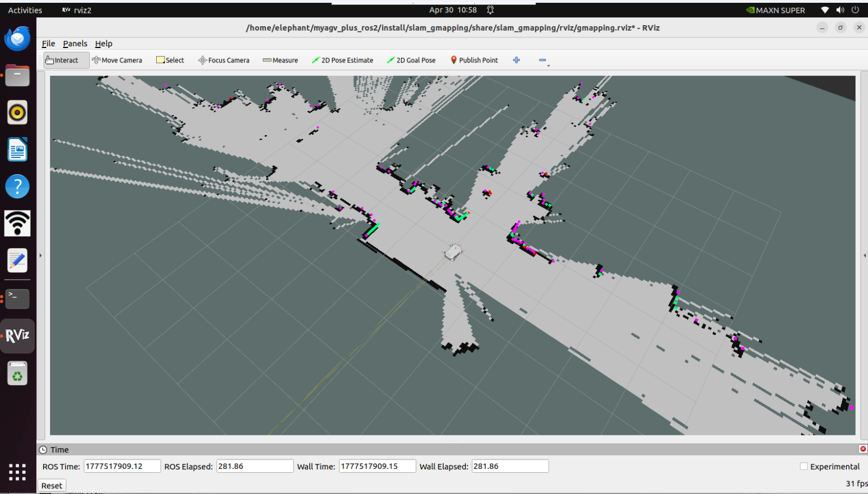This screenshot has width=868, height=494.
Task: Open Text Editor from the dock
Action: (x=17, y=261)
